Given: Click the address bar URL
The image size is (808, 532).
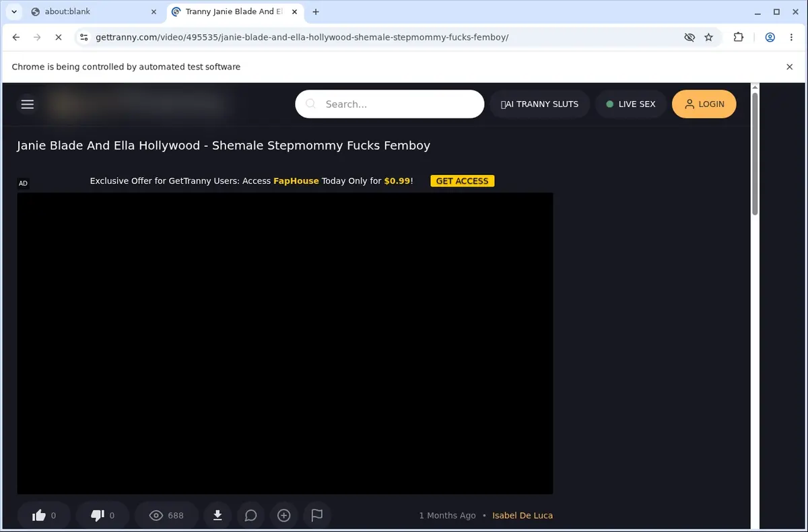Looking at the screenshot, I should point(302,38).
